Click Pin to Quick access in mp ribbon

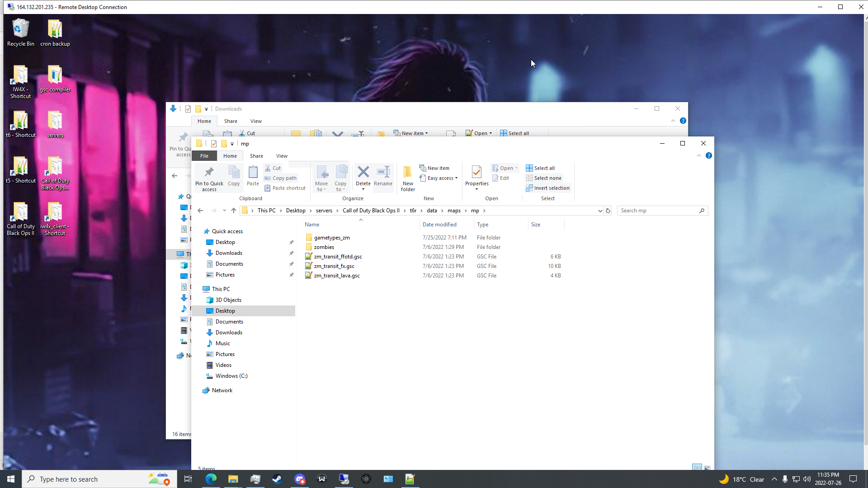[209, 178]
